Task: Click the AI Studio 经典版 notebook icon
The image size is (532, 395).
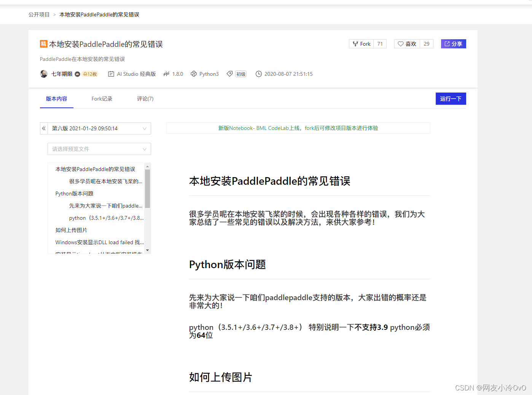Action: click(x=111, y=74)
